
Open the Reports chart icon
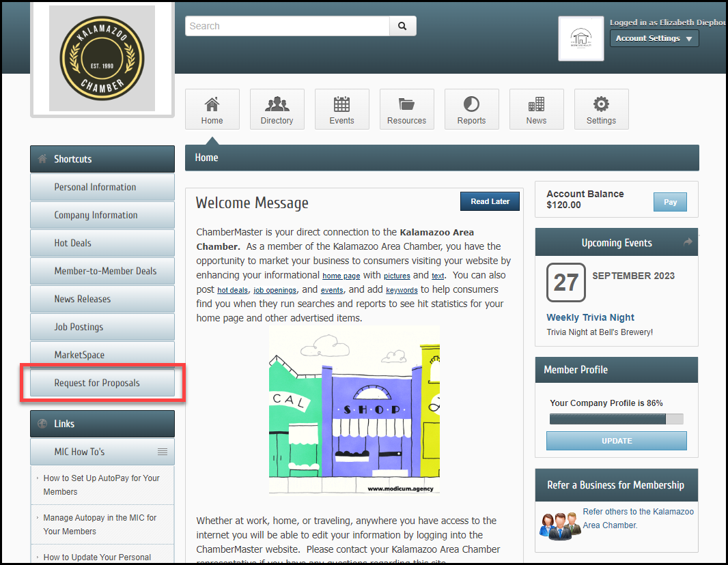471,104
